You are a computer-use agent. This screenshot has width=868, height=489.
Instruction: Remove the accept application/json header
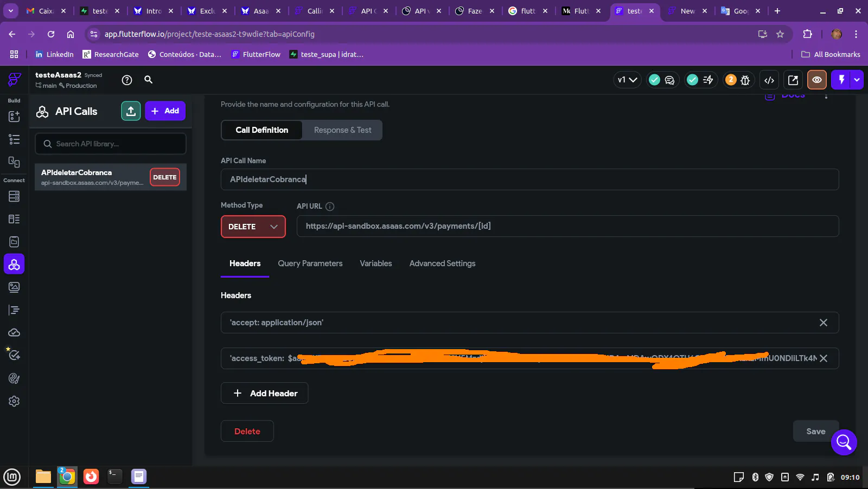pyautogui.click(x=824, y=323)
